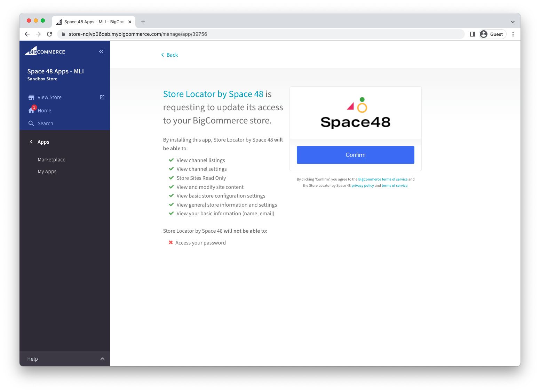Open tab search dropdown arrow
The height and width of the screenshot is (392, 540).
pyautogui.click(x=513, y=22)
